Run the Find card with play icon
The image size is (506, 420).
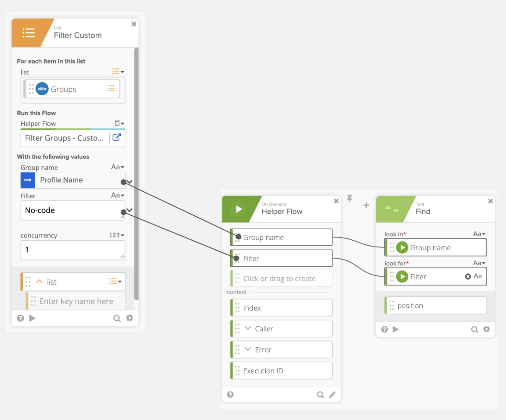click(396, 329)
